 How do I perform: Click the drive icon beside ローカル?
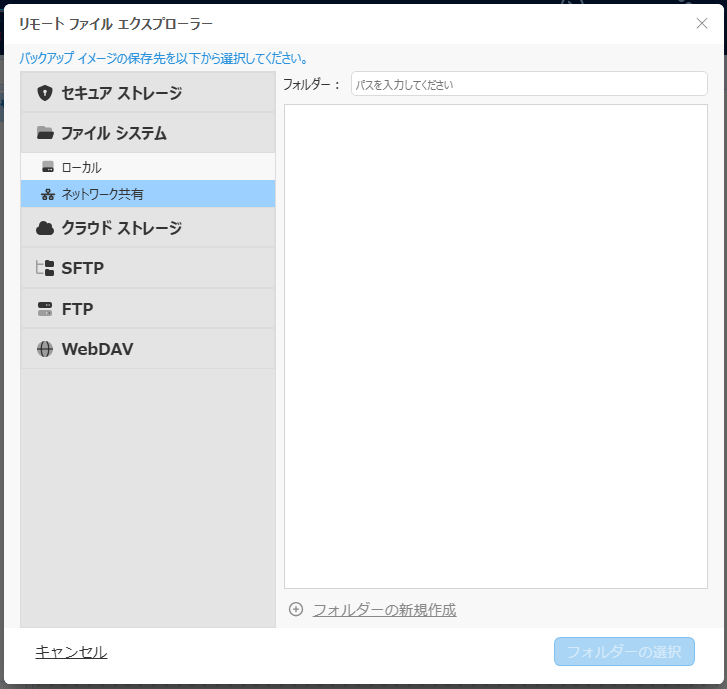pos(48,167)
